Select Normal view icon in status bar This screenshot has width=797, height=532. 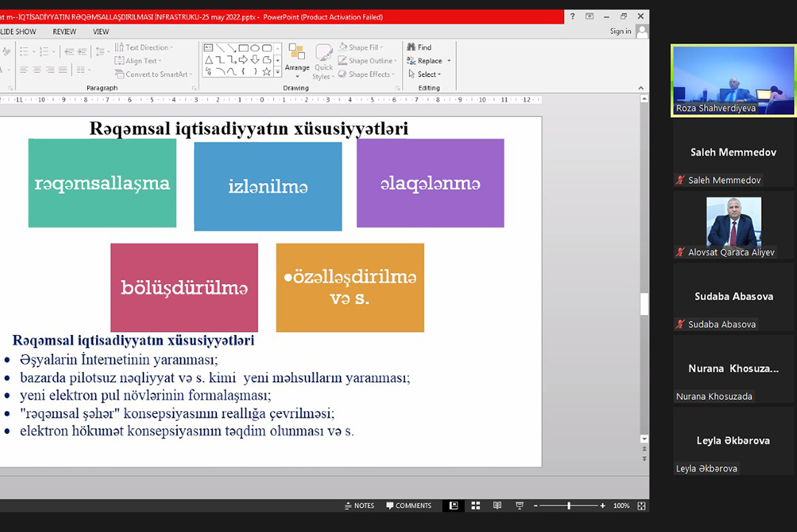(x=454, y=505)
